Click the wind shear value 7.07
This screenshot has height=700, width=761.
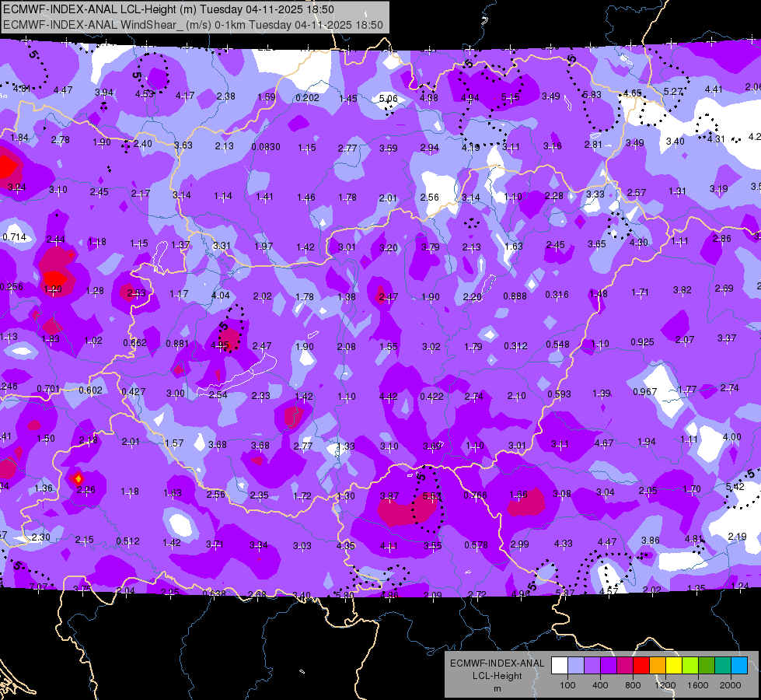point(38,586)
